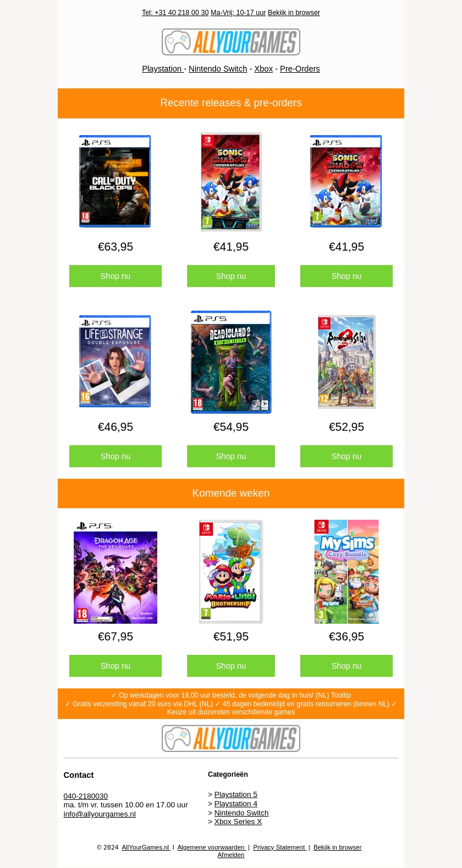Click the footer AllYourGames logo
Screen dimensions: 462x868
click(231, 738)
